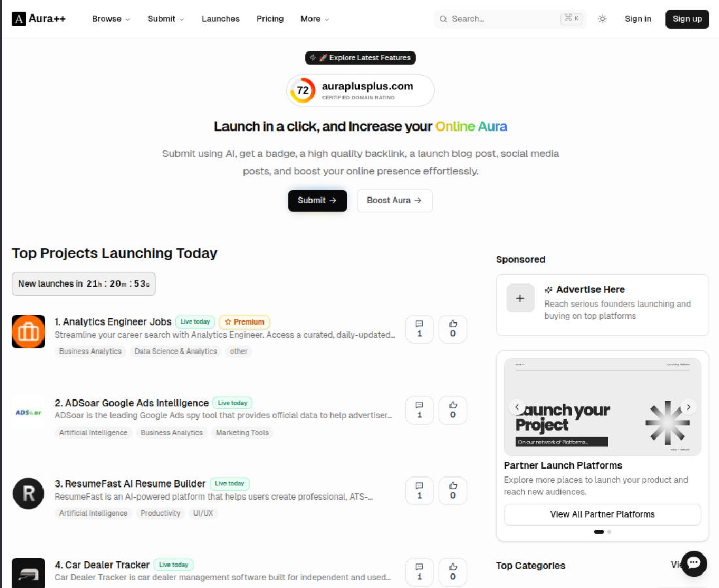Go to next carousel slide arrow
Viewport: 719px width, 588px height.
tap(688, 407)
